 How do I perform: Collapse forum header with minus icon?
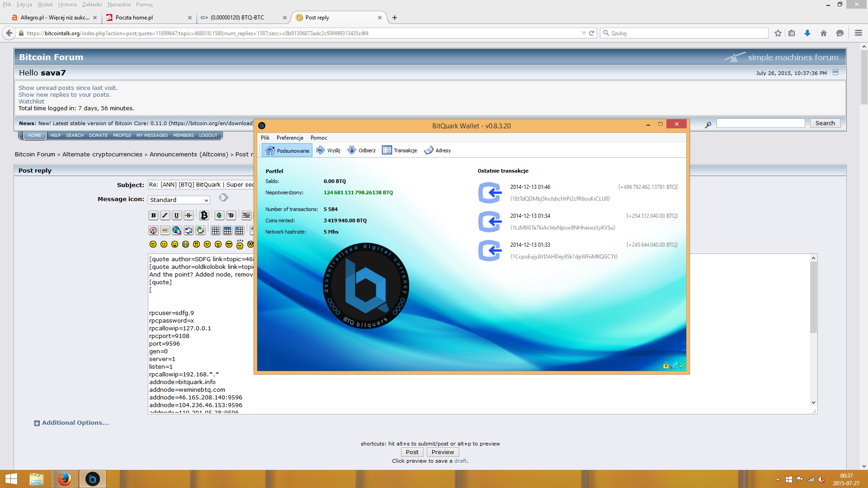tap(835, 72)
